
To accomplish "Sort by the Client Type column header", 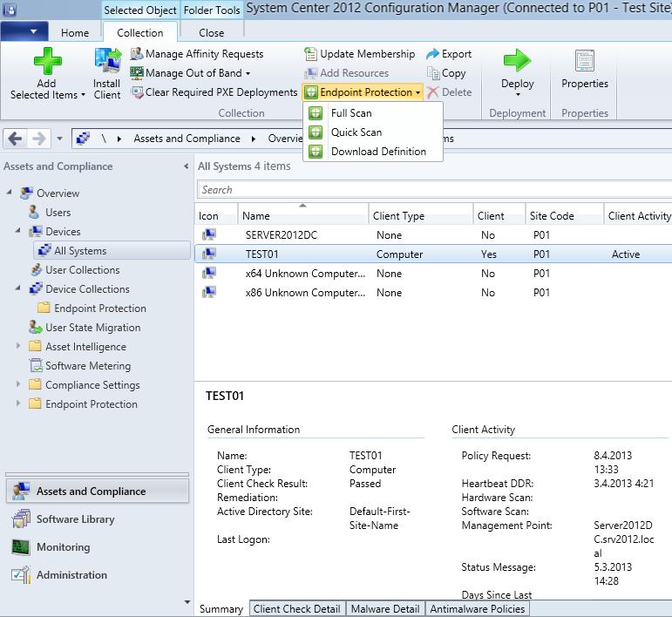I will tap(420, 214).
